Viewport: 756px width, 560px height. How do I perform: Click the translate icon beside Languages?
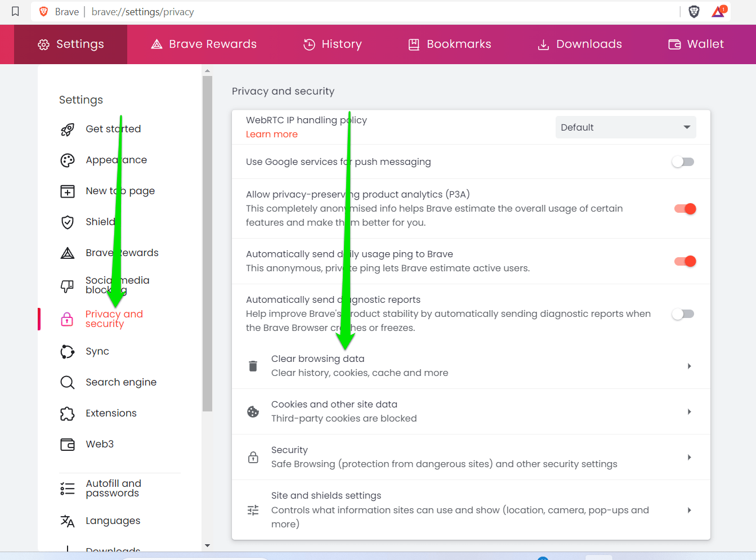click(x=68, y=521)
